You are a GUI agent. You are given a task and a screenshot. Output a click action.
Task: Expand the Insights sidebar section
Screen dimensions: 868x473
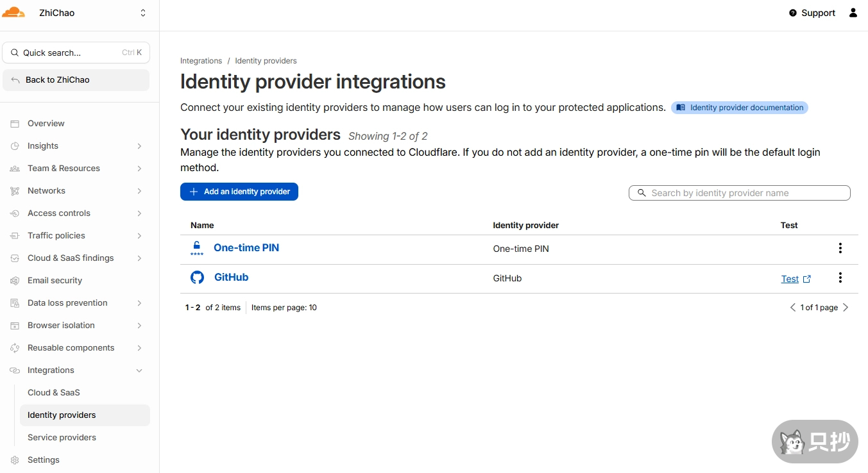click(139, 146)
